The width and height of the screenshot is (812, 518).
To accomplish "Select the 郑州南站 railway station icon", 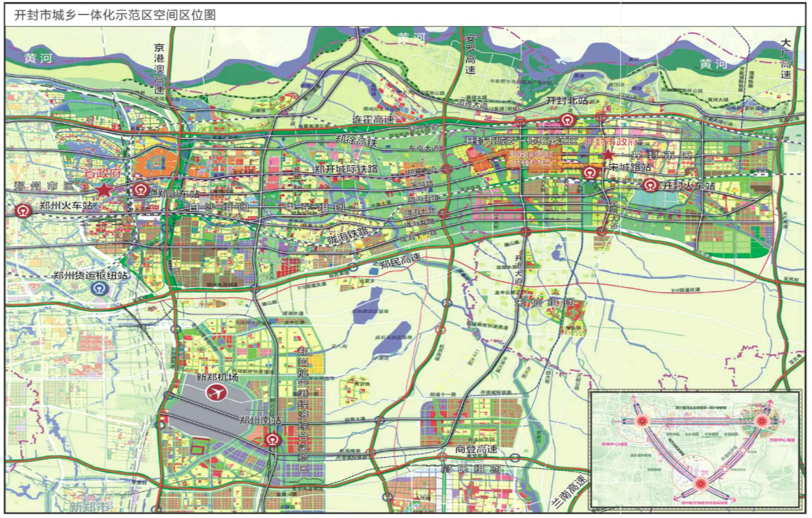I will (273, 439).
